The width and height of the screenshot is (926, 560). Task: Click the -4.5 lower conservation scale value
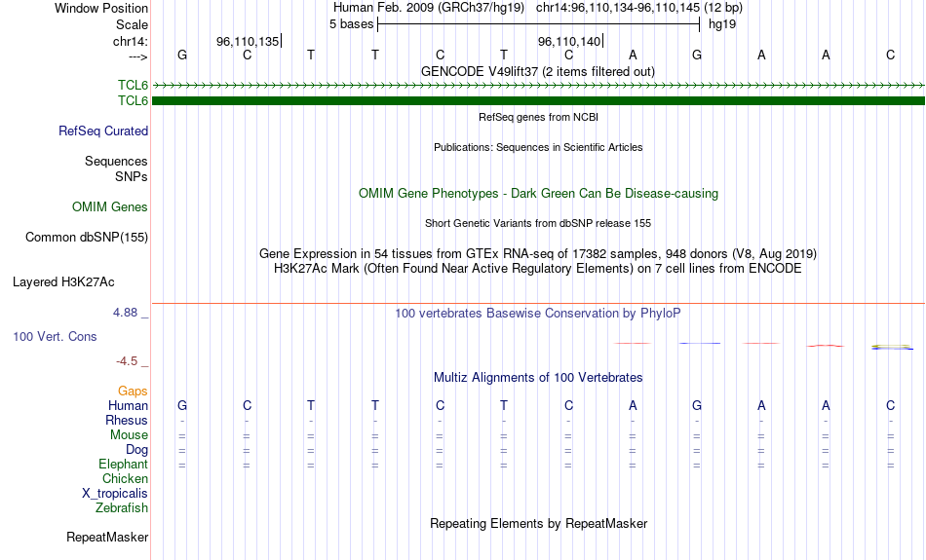[x=127, y=361]
